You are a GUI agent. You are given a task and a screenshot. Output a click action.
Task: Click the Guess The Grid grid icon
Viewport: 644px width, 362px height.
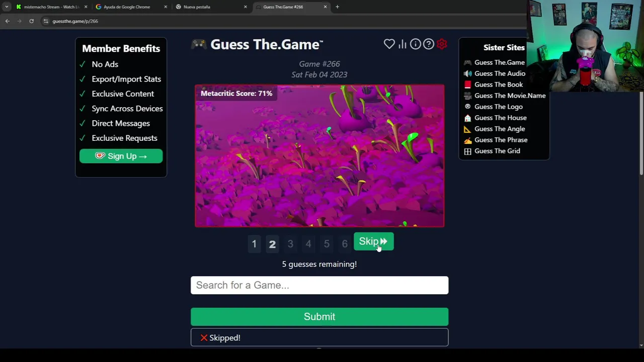(467, 151)
